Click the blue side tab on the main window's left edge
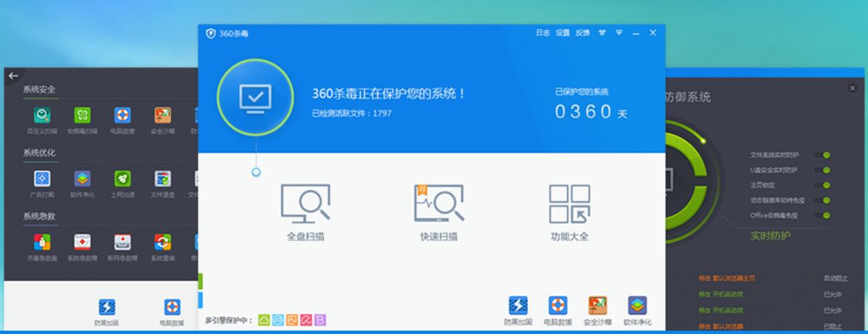The height and width of the screenshot is (334, 868). pos(200,300)
